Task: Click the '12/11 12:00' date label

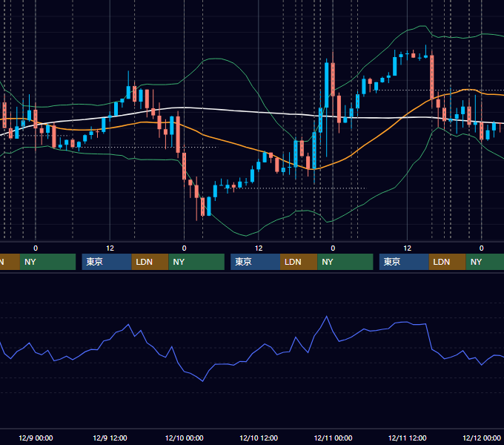Action: [407, 438]
